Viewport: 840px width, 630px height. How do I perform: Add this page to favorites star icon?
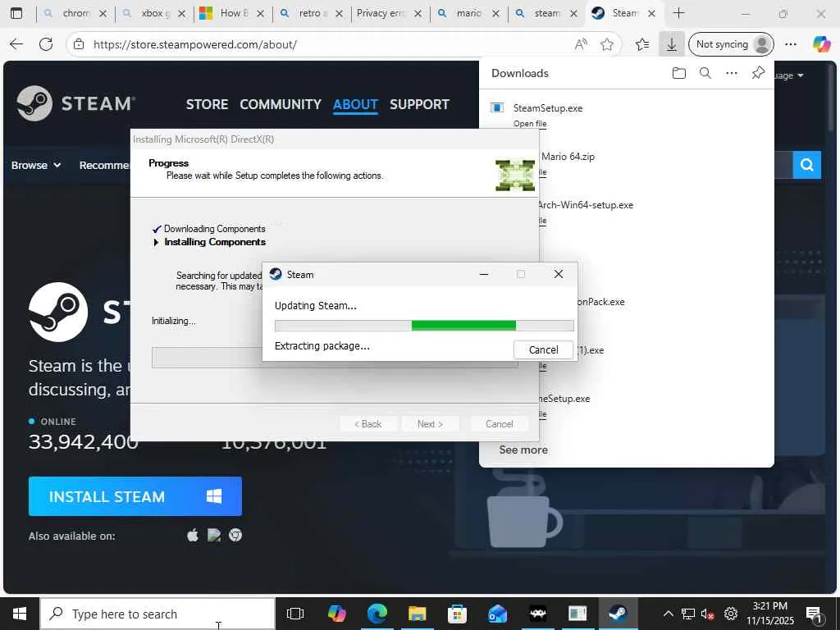tap(606, 44)
